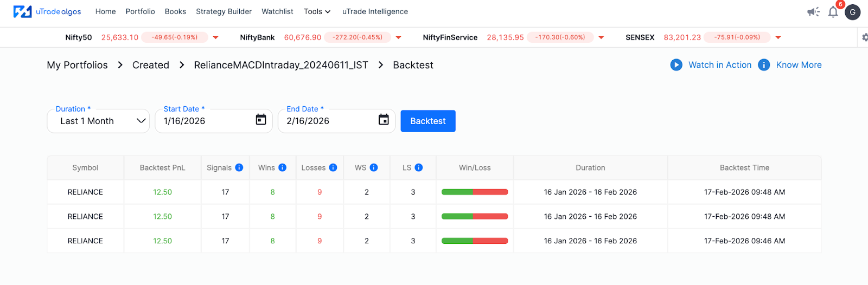
Task: Click the Watch in Action play icon
Action: coord(676,65)
